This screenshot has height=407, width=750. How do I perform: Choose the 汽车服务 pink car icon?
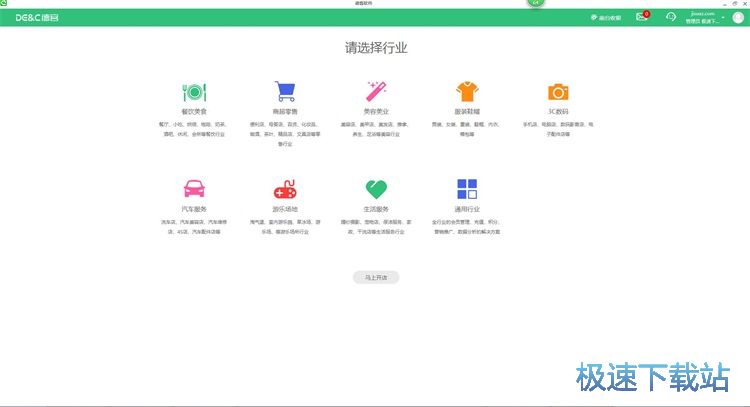pyautogui.click(x=194, y=188)
